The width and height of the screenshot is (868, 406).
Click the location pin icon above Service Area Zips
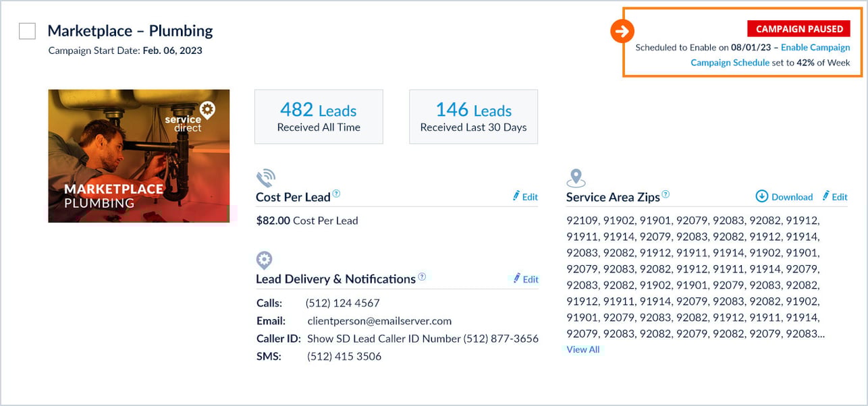(576, 179)
